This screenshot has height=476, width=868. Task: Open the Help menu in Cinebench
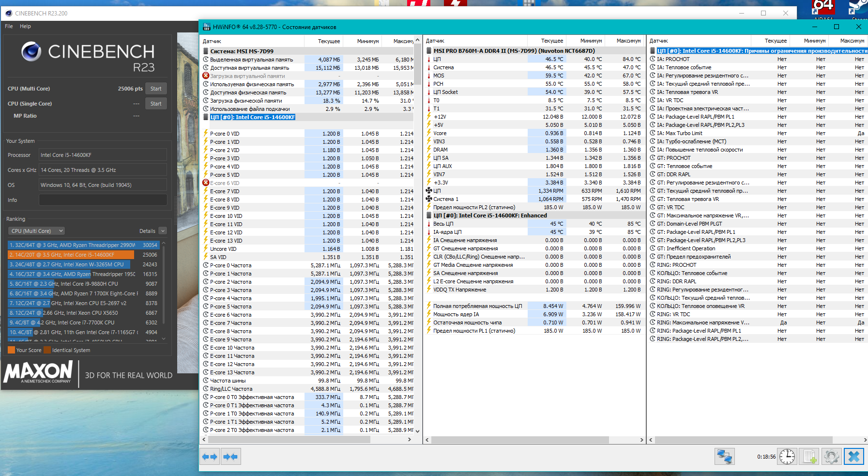coord(25,26)
